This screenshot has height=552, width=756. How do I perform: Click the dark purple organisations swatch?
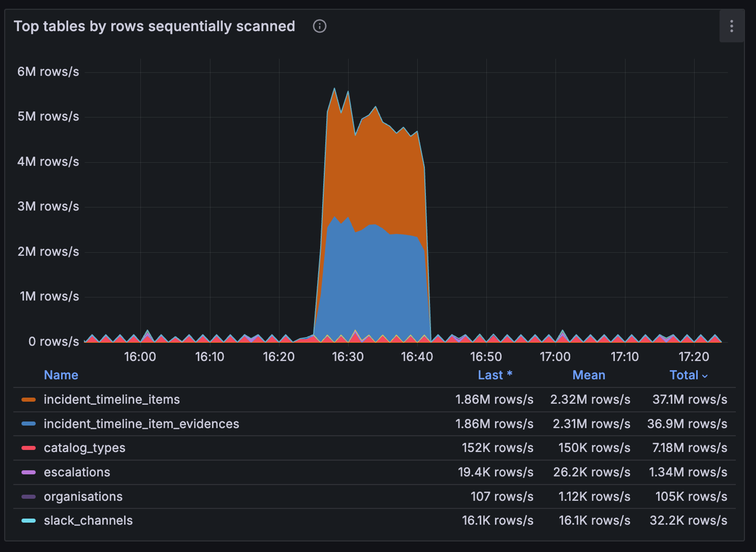click(28, 497)
